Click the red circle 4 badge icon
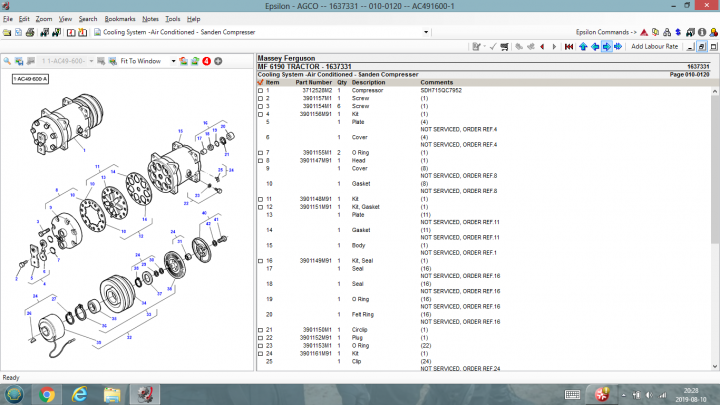The image size is (720, 405). (206, 61)
